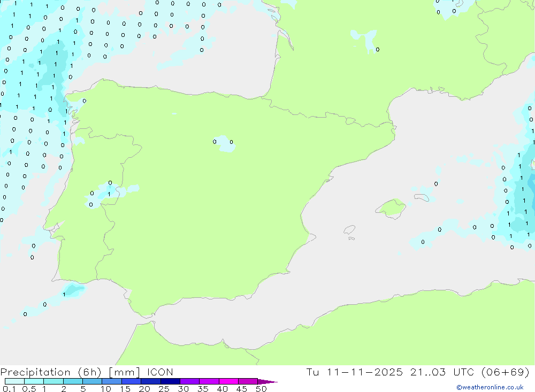
Task: Pick the 30–35 mm purple legend swatch
Action: (x=190, y=381)
